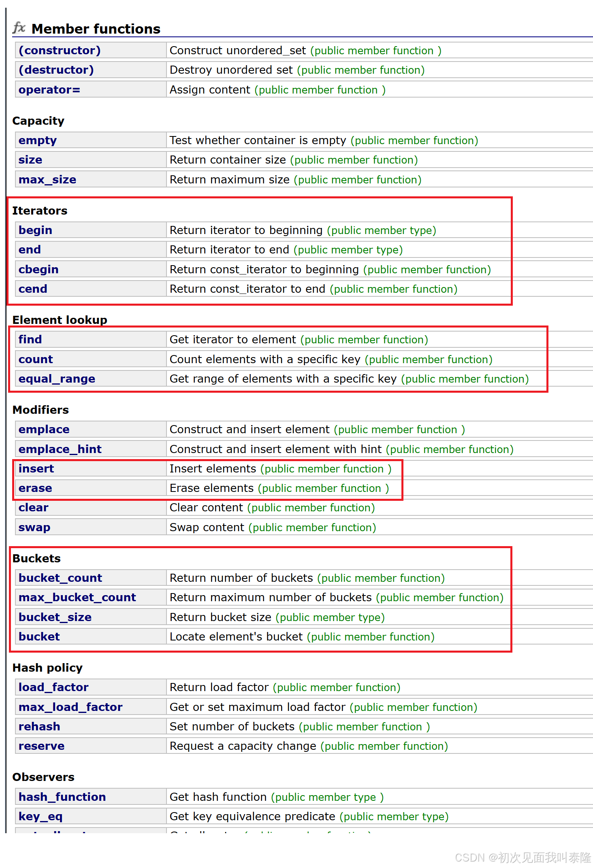Open the clear function link

pos(34,507)
